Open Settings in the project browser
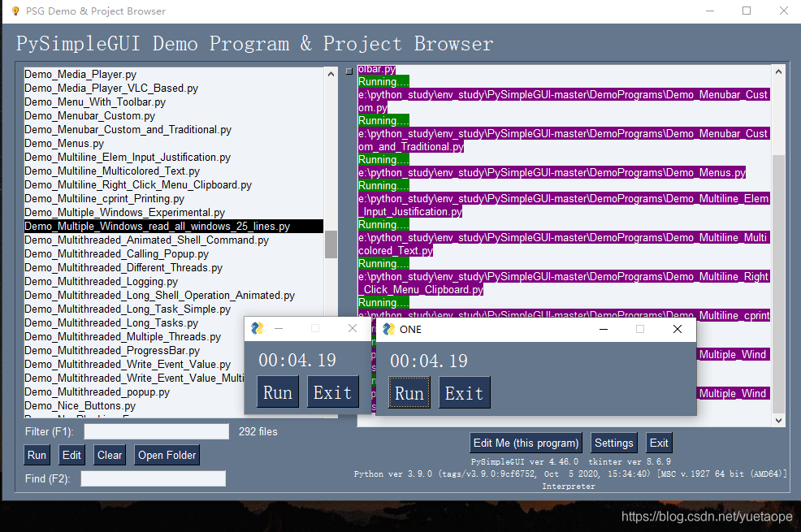The height and width of the screenshot is (532, 801). point(613,443)
